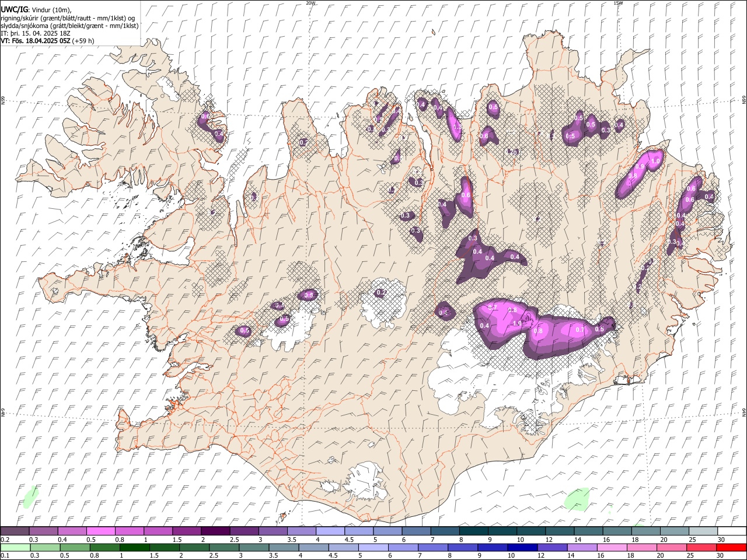Click the upper scale swatch between 4 and 4.5

click(x=330, y=531)
